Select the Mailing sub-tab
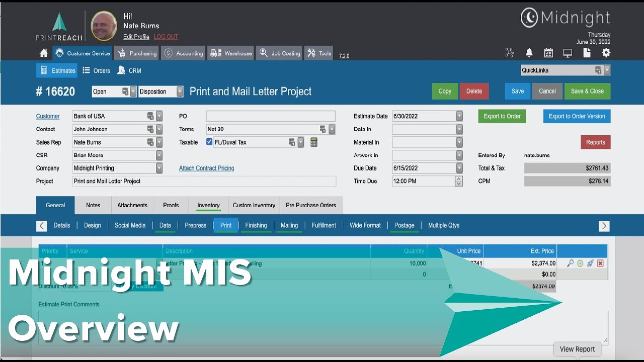 tap(289, 225)
